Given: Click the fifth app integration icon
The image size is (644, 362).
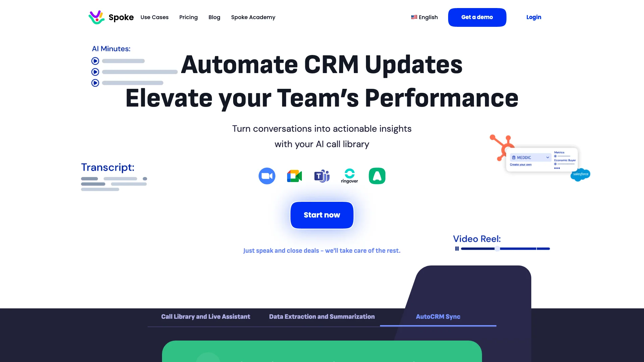Looking at the screenshot, I should pyautogui.click(x=377, y=176).
